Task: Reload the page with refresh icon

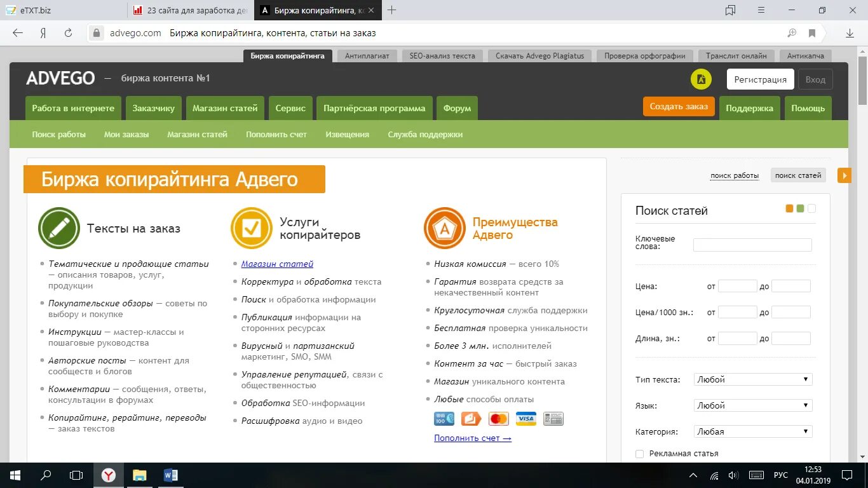Action: (68, 33)
